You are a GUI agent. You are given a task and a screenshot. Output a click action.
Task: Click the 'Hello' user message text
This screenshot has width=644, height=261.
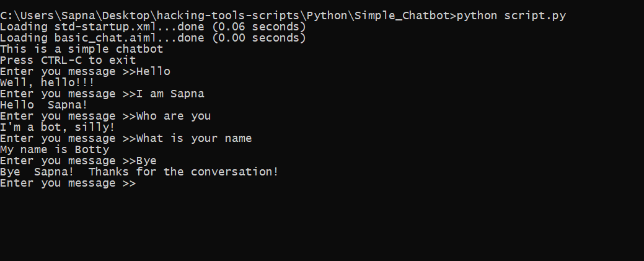153,71
